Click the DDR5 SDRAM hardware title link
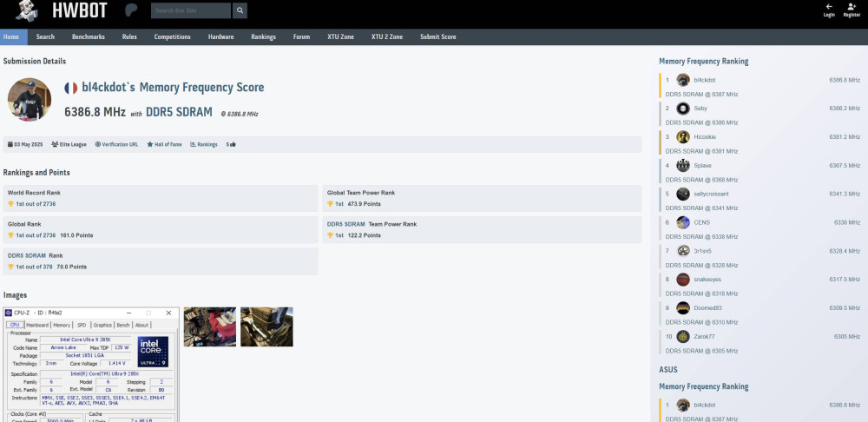This screenshot has width=868, height=422. (x=179, y=112)
